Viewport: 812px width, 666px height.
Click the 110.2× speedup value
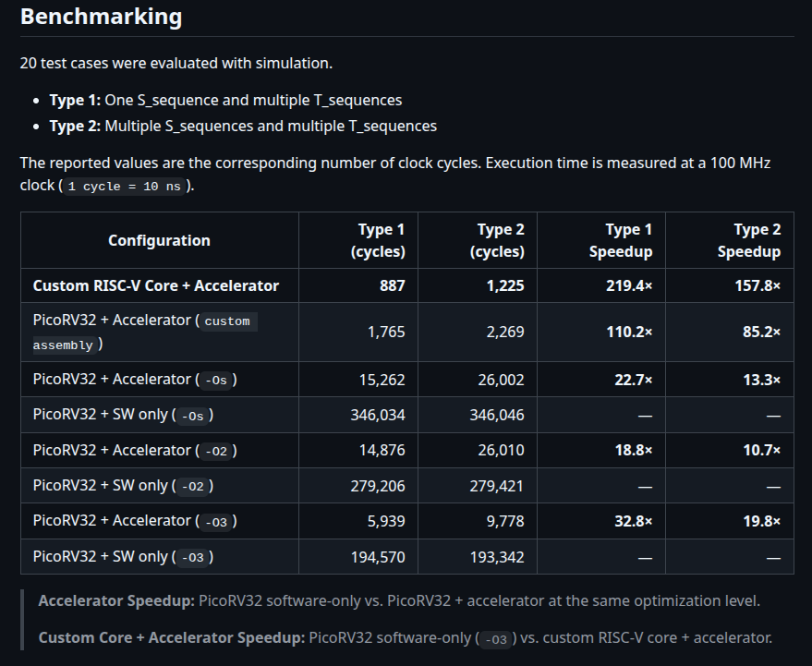click(x=629, y=332)
